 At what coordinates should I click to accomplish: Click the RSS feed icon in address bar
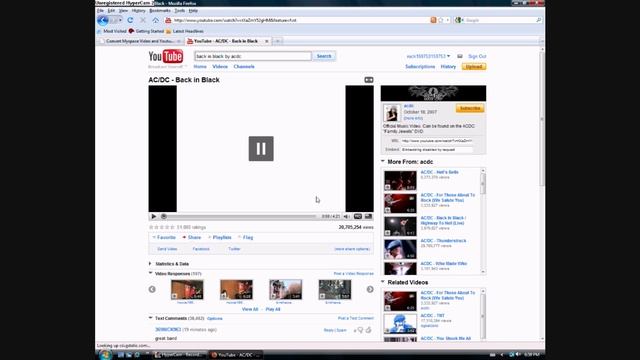tap(433, 20)
